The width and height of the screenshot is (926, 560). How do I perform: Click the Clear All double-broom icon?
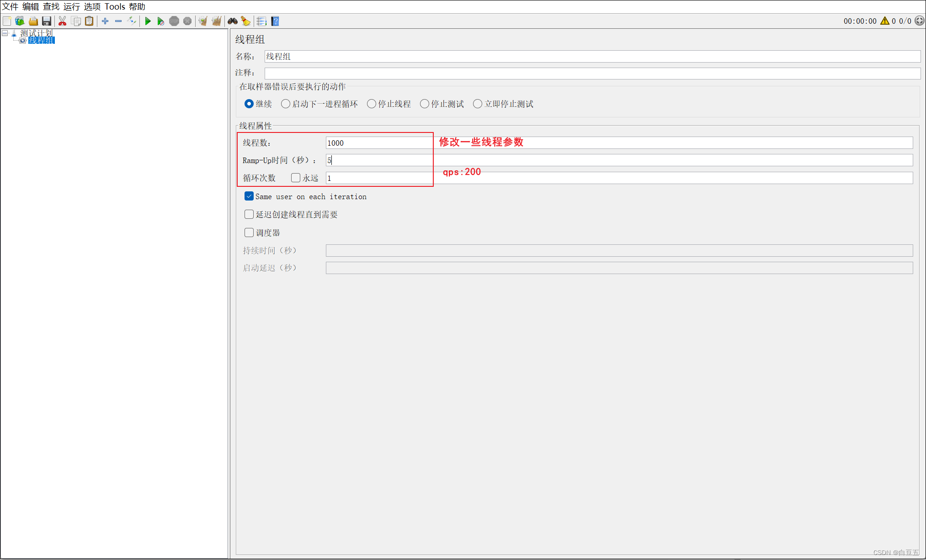tap(216, 21)
